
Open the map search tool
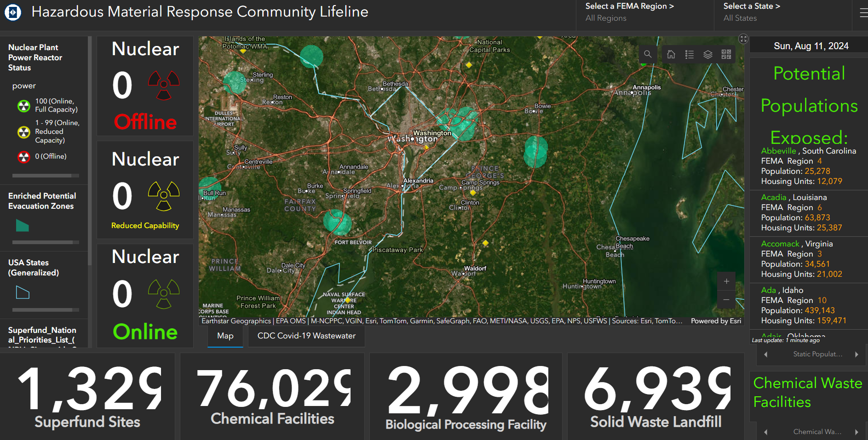tap(648, 54)
